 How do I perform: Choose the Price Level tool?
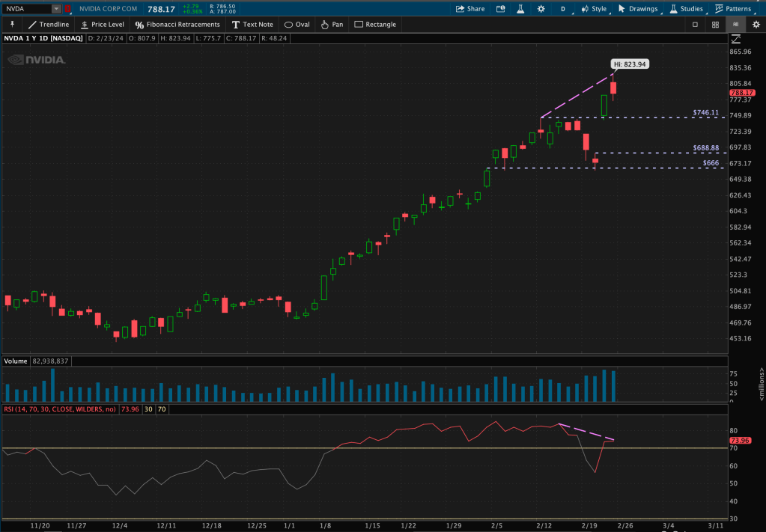click(102, 24)
